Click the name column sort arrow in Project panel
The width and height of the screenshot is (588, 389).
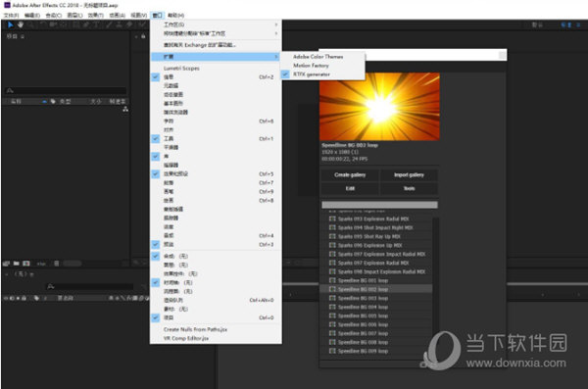pos(45,101)
